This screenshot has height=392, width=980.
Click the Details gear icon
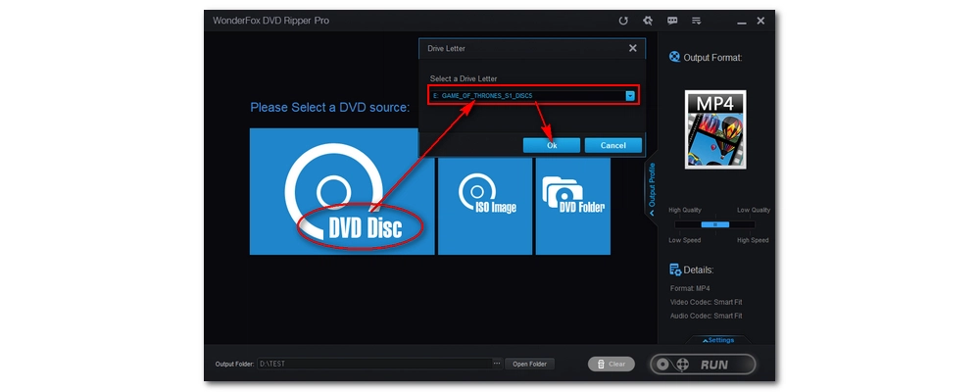[675, 269]
